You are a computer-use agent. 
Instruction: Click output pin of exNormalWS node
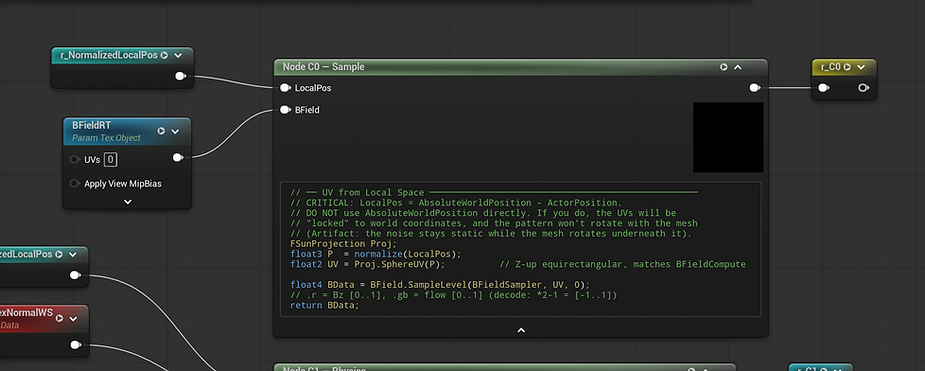pos(76,345)
